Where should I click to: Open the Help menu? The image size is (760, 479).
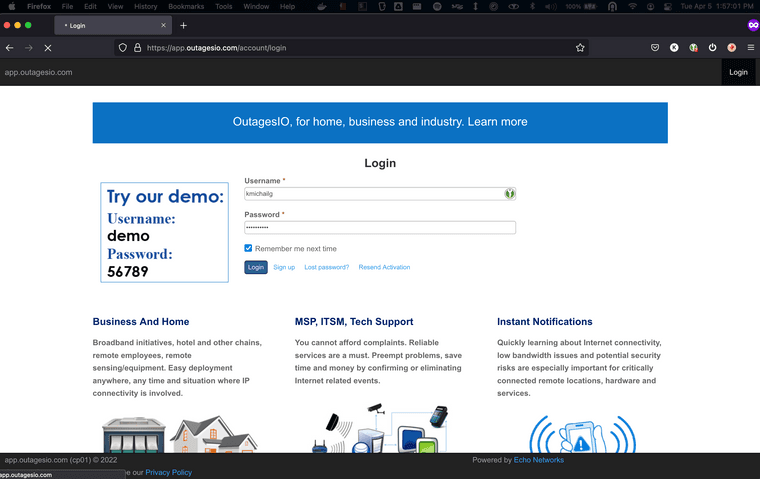coord(287,6)
